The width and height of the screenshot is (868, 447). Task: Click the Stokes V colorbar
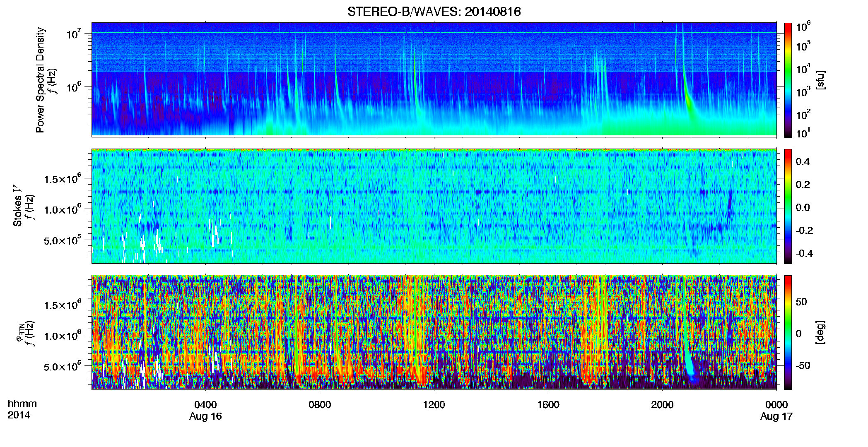(788, 206)
